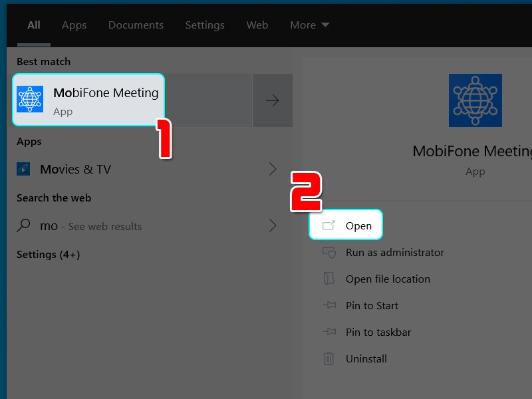Show the Settings (4+) results group

(x=48, y=255)
